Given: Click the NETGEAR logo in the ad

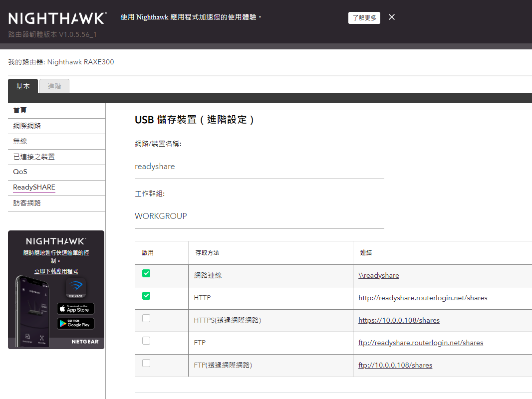Looking at the screenshot, I should click(85, 342).
